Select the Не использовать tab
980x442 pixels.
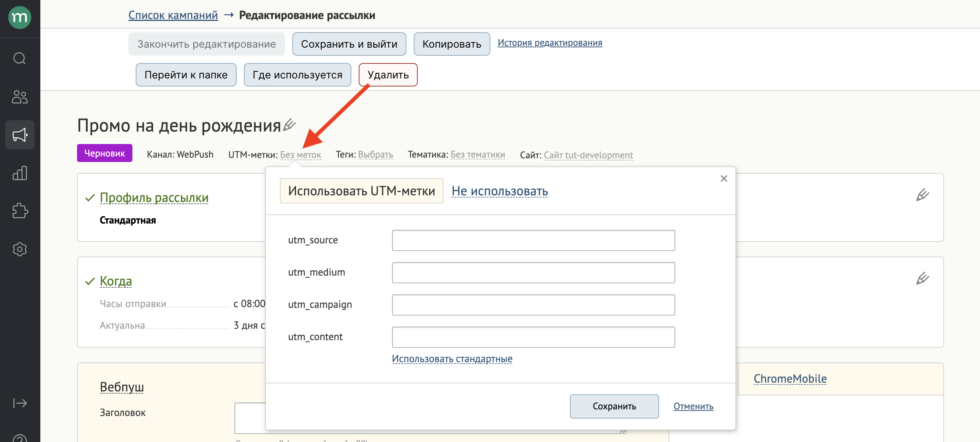click(500, 191)
